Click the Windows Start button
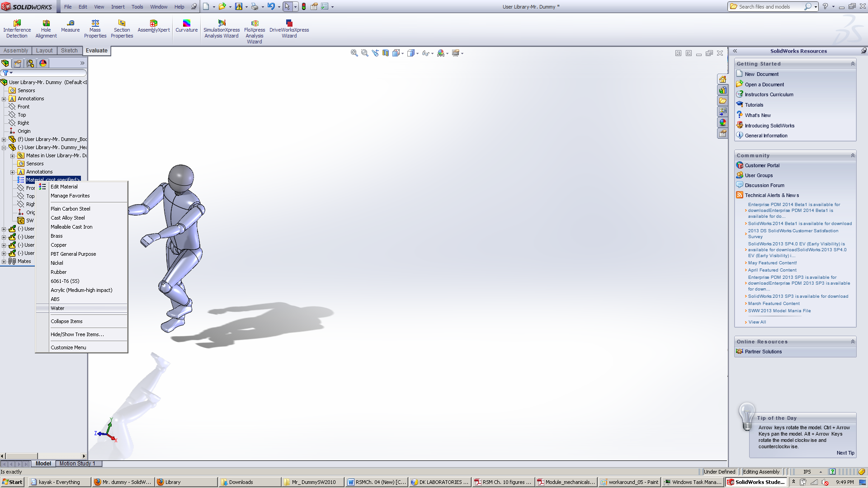 12,482
